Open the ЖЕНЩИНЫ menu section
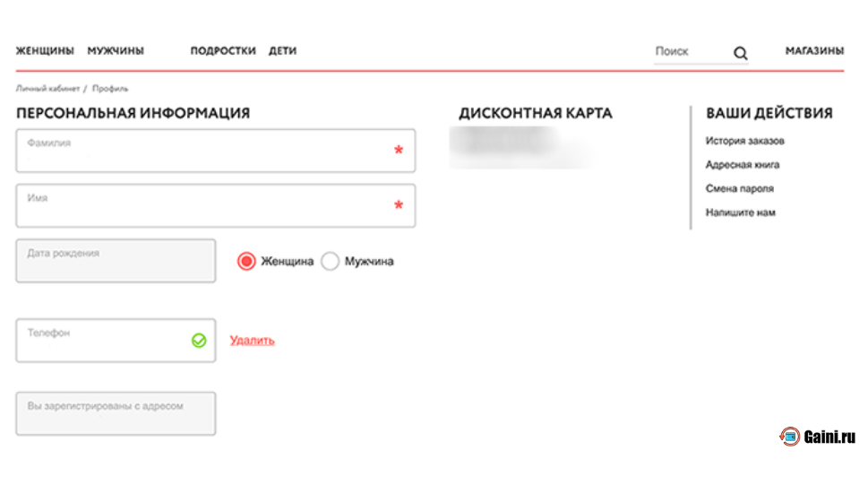 pos(45,51)
